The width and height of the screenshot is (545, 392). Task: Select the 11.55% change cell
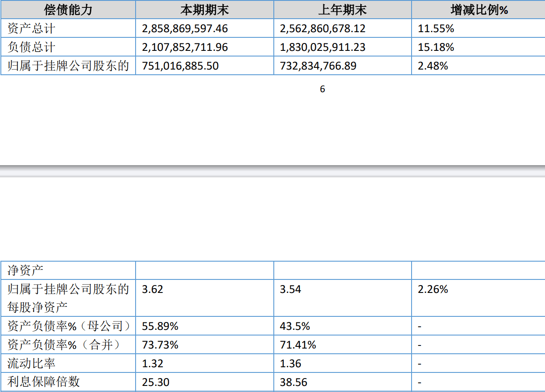tap(436, 29)
